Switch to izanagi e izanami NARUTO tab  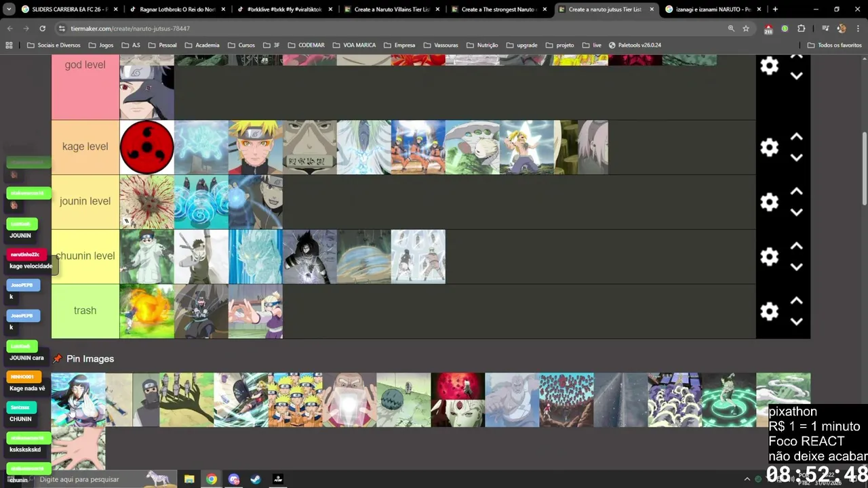pos(713,9)
